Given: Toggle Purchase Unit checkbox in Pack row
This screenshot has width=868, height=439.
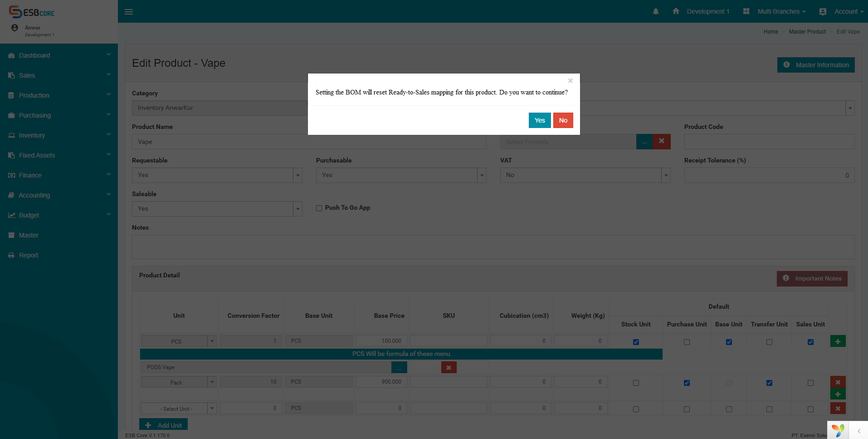Looking at the screenshot, I should [687, 383].
